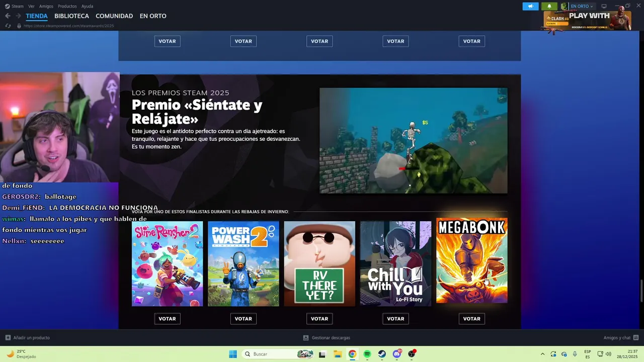Open Task View in the taskbar

pos(322,354)
